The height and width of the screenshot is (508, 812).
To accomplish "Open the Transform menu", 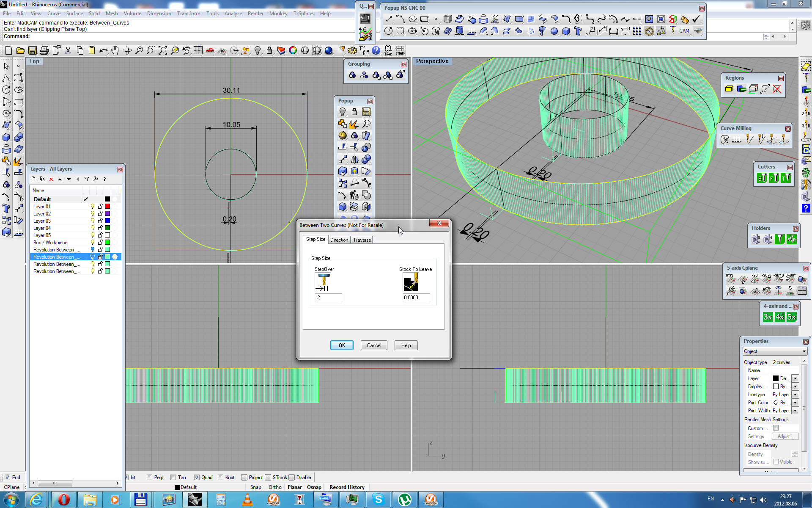I will coord(189,14).
